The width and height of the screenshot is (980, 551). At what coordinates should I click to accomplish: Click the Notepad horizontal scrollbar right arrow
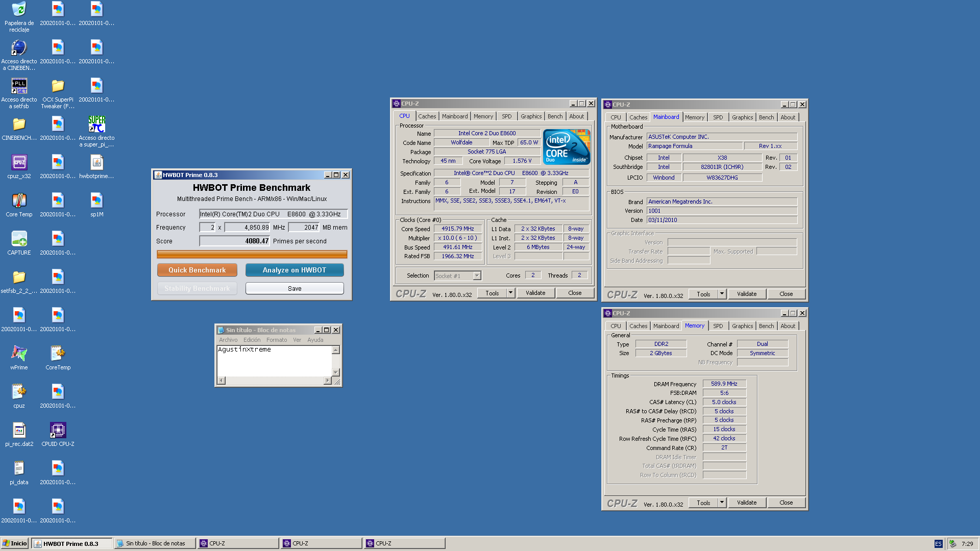pos(328,381)
